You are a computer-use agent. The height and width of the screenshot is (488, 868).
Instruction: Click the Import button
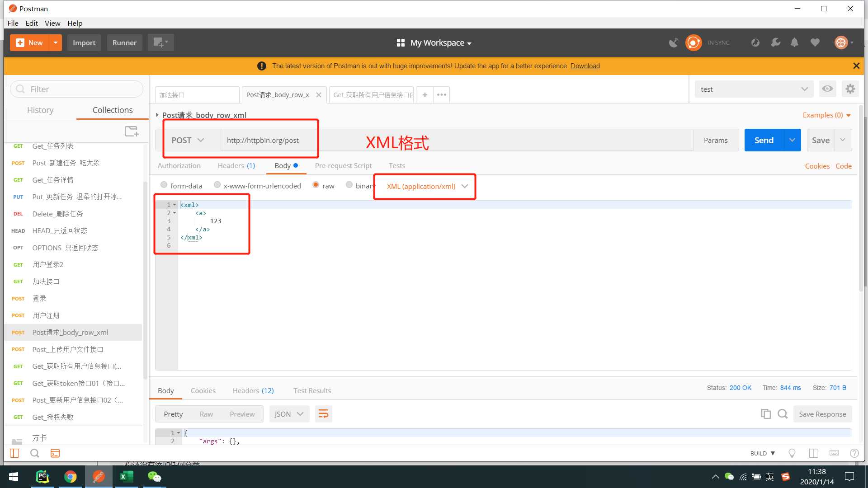point(84,42)
